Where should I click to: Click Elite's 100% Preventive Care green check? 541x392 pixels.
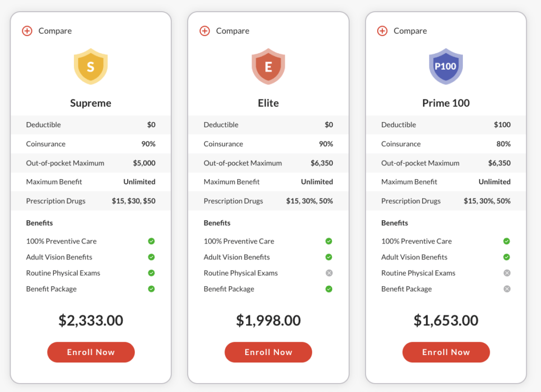coord(329,241)
